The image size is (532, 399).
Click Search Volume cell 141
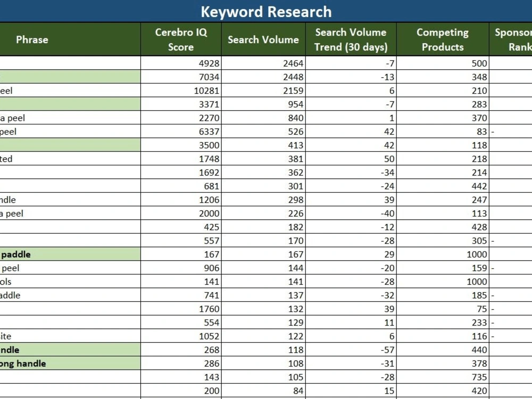pos(263,281)
